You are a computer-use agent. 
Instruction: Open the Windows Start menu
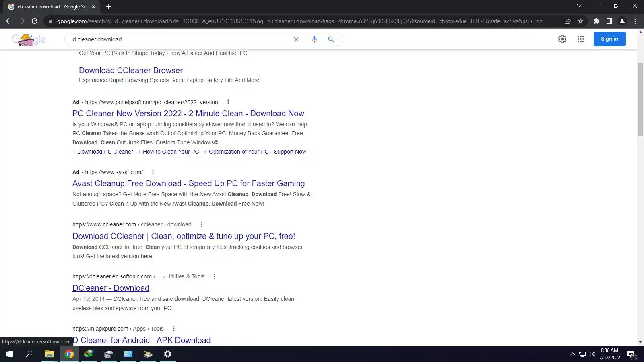(10, 354)
